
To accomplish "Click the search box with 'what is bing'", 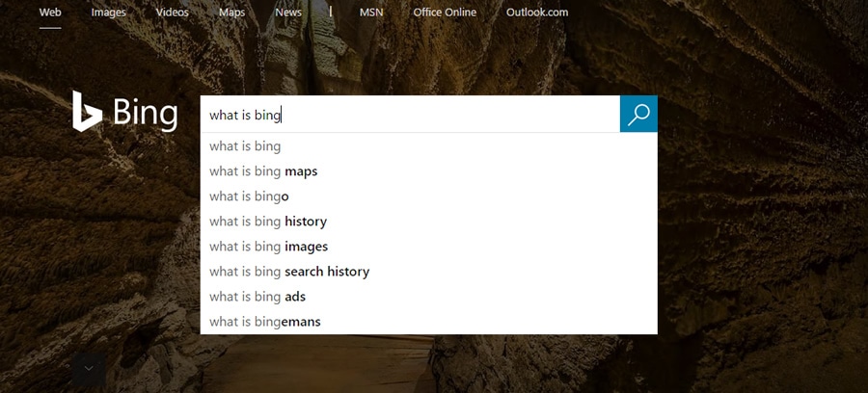I will tap(410, 115).
